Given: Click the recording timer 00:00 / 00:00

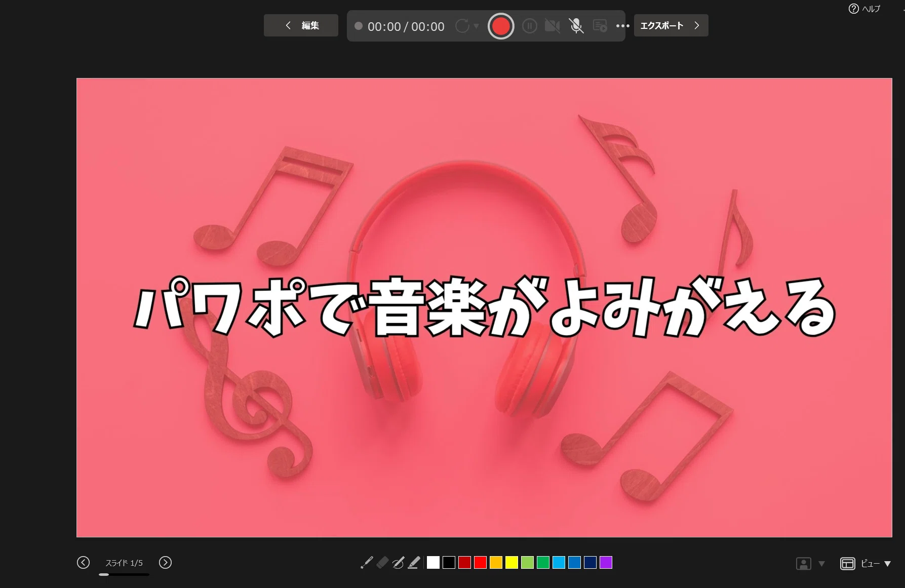Looking at the screenshot, I should (406, 26).
